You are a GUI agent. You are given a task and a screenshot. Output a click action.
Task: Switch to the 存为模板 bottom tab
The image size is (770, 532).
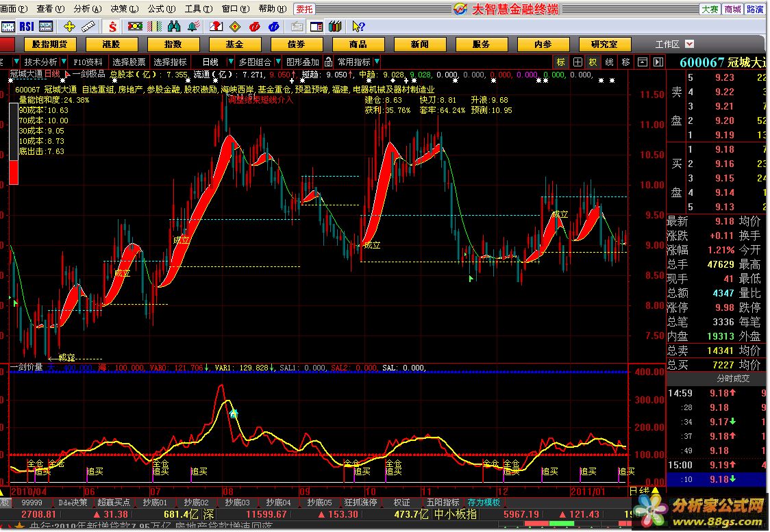tap(484, 503)
